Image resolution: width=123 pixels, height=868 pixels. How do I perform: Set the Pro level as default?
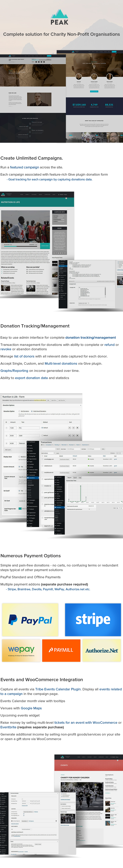tap(42, 428)
